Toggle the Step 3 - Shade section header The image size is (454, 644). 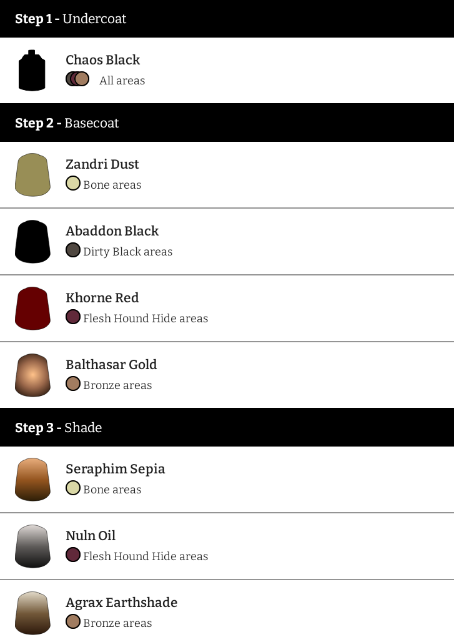pos(227,428)
